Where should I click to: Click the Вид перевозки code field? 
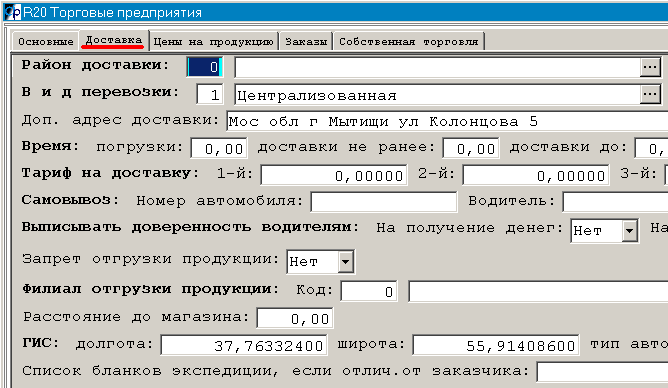click(209, 94)
